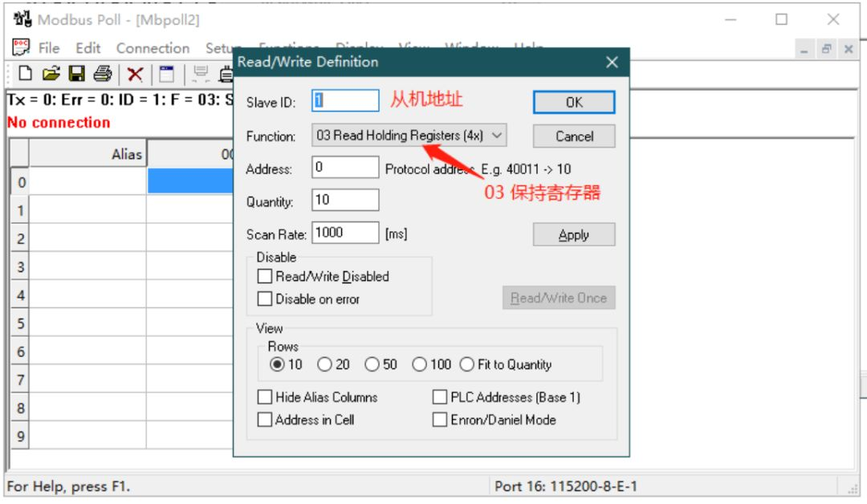
Task: Click the Save floppy disk icon
Action: [x=76, y=74]
